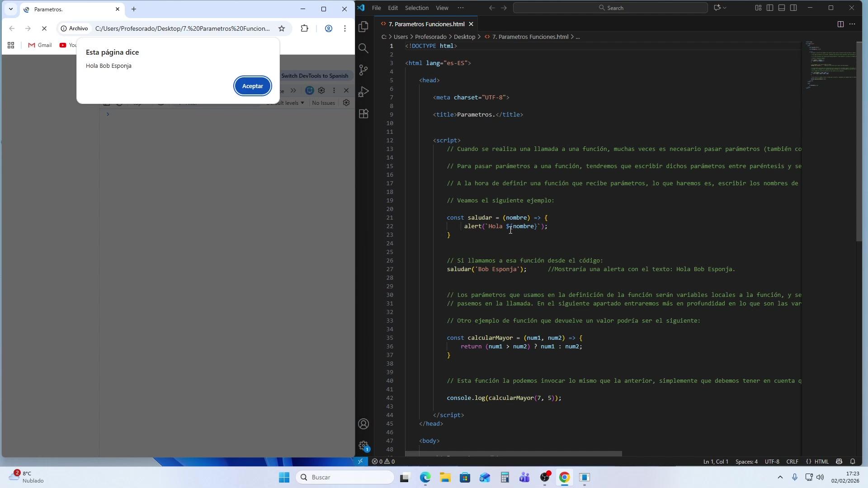Image resolution: width=868 pixels, height=488 pixels.
Task: Open the Gmail bookmark
Action: coord(40,45)
